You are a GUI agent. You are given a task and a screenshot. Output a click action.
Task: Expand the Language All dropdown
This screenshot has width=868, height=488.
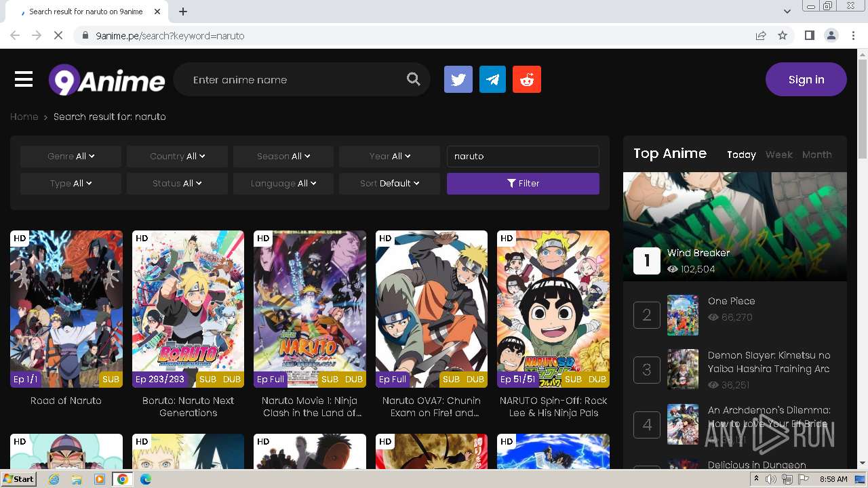283,183
